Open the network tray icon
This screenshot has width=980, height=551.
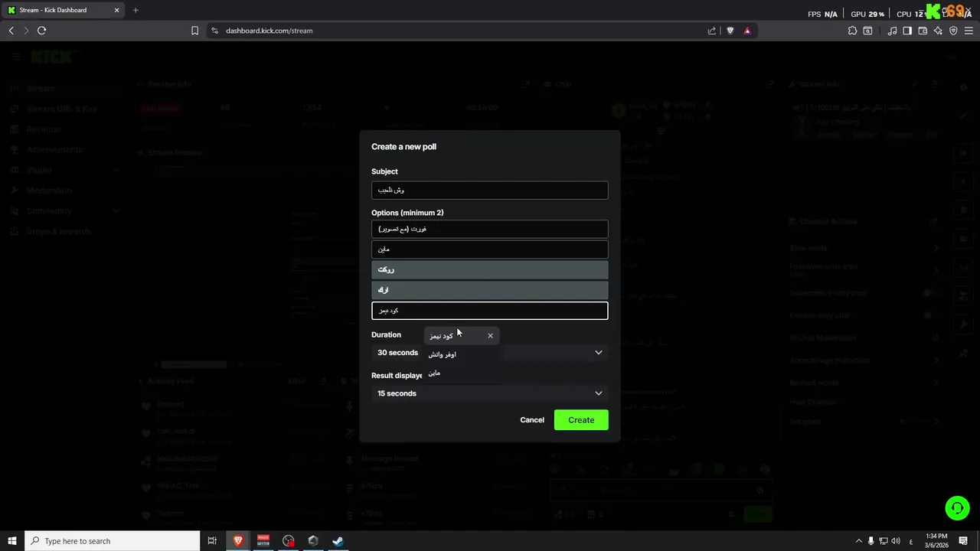(x=884, y=541)
